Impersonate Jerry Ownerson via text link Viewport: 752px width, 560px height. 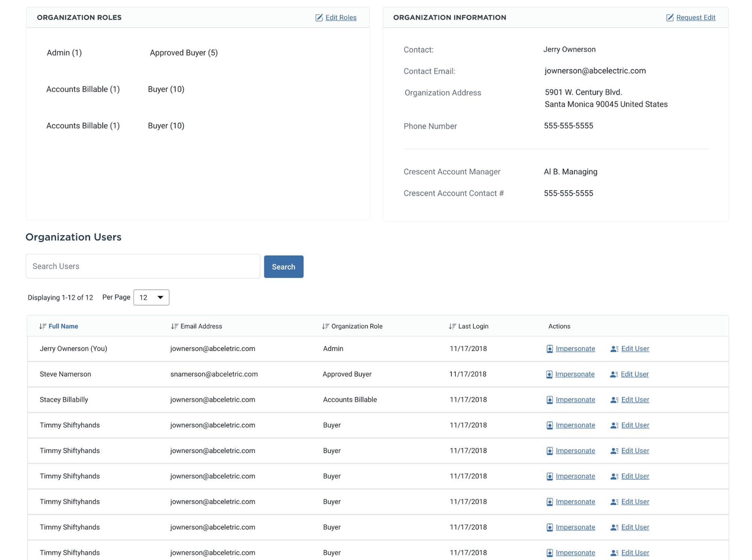pyautogui.click(x=575, y=349)
